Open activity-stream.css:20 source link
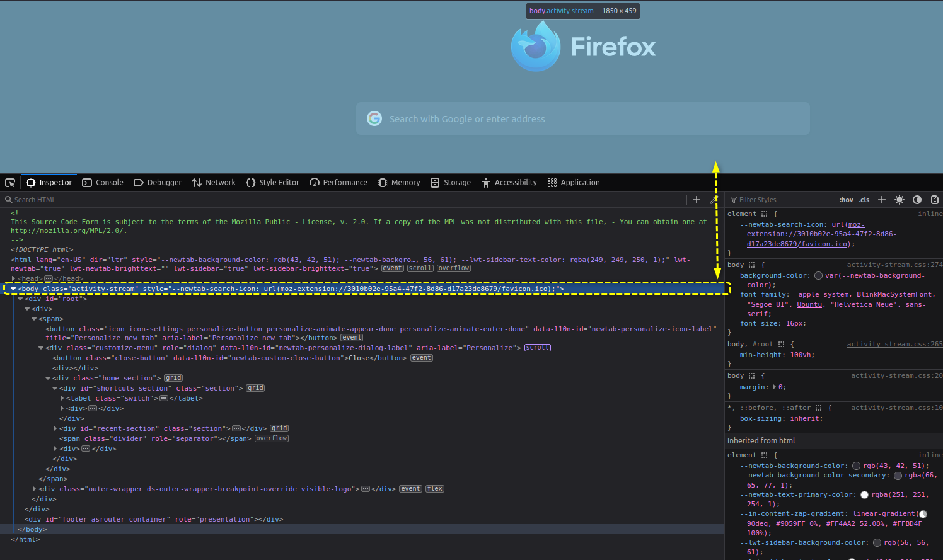Screen dimensions: 943x560 point(897,376)
